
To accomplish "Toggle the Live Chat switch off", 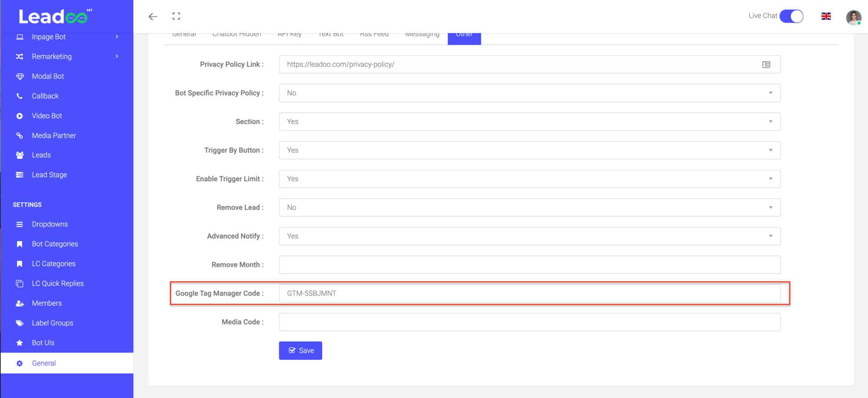I will pyautogui.click(x=791, y=16).
